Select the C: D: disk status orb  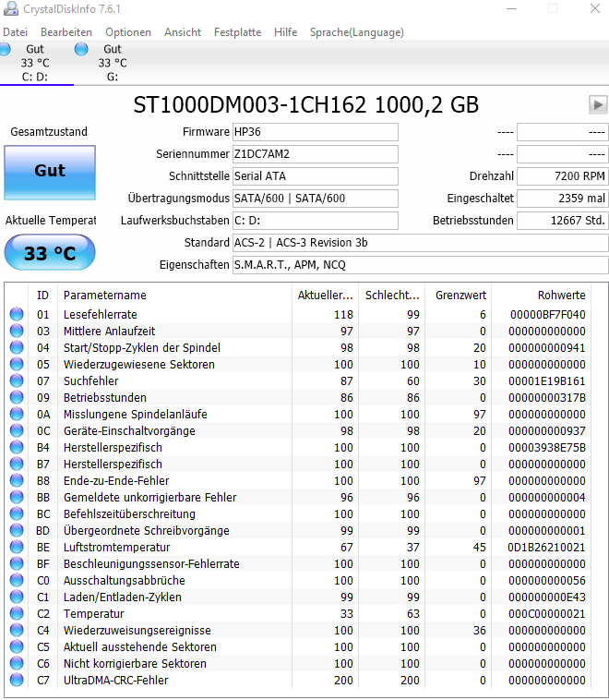click(x=5, y=49)
